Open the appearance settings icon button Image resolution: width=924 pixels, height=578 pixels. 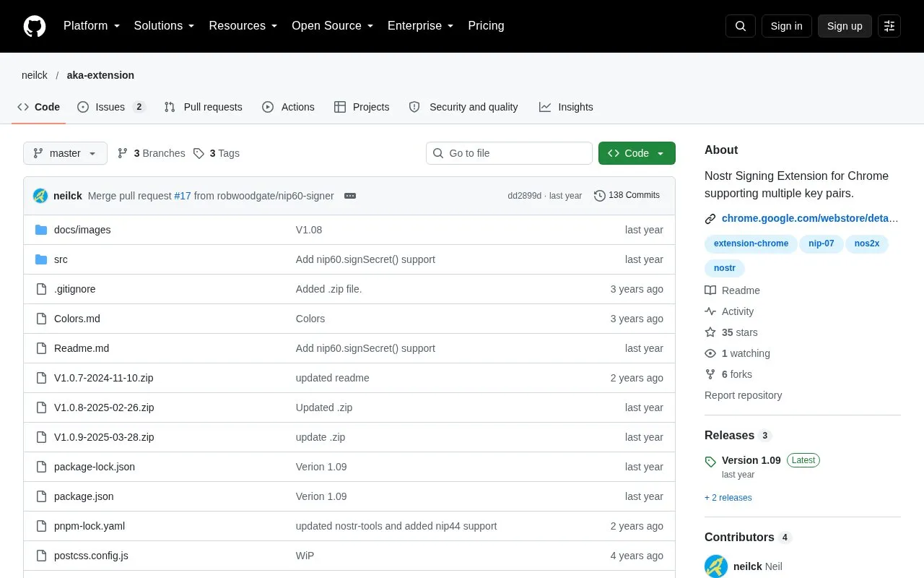889,26
